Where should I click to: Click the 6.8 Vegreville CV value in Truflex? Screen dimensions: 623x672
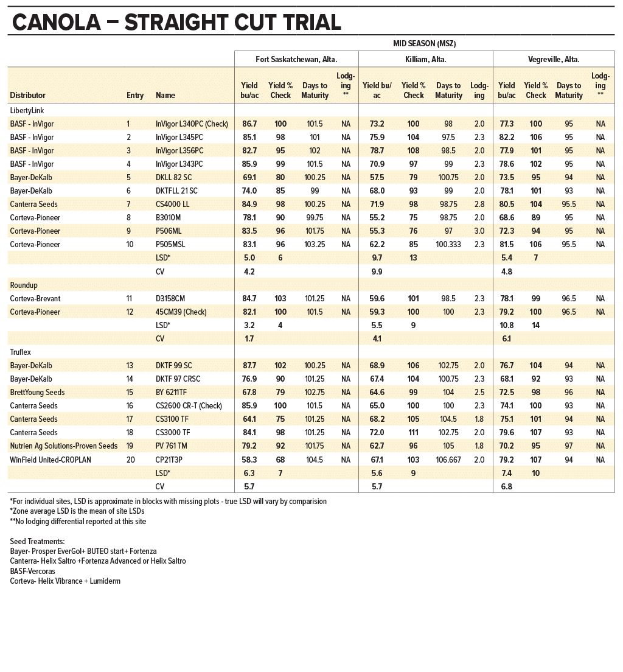click(506, 486)
